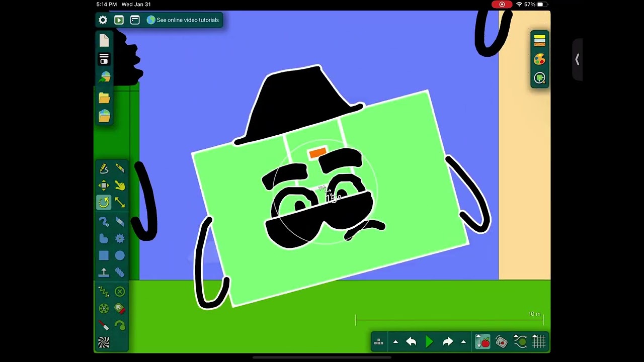Image resolution: width=644 pixels, height=362 pixels.
Task: Toggle the window layout icon
Action: [135, 20]
